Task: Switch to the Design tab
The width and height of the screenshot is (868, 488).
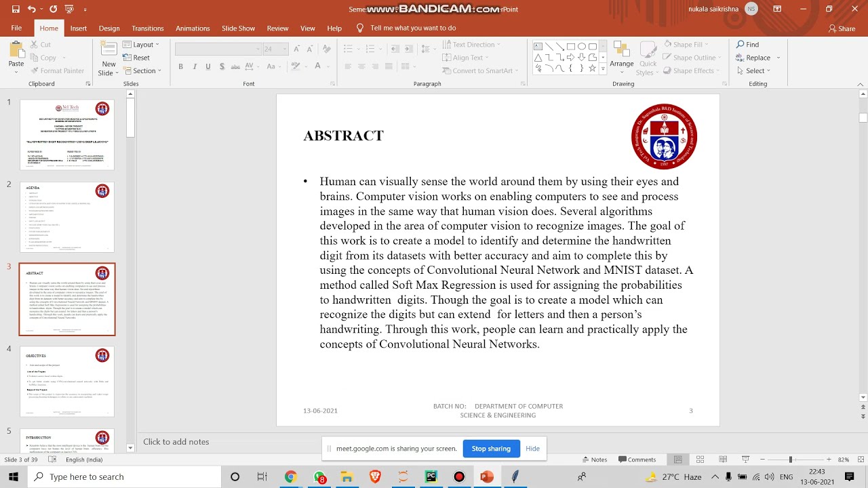Action: tap(109, 28)
